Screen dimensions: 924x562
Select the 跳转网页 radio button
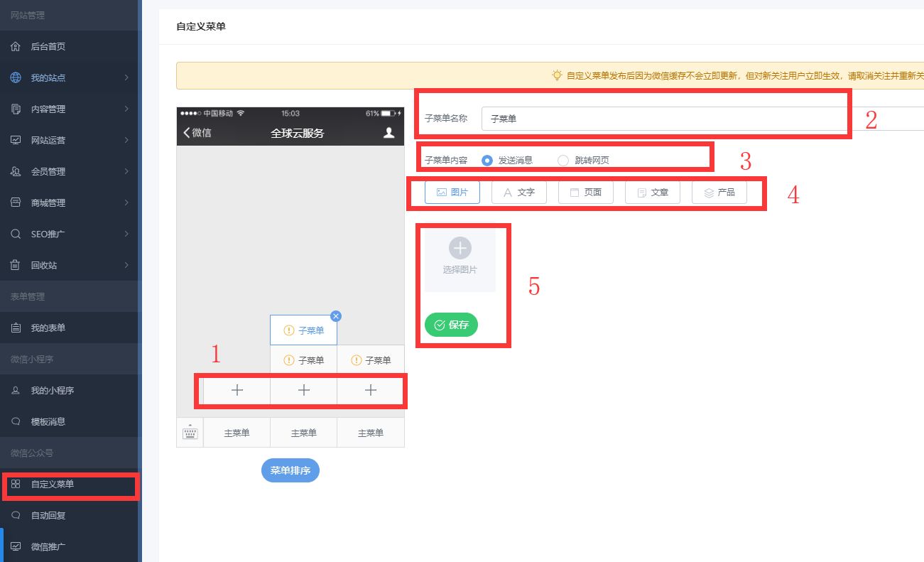point(563,161)
